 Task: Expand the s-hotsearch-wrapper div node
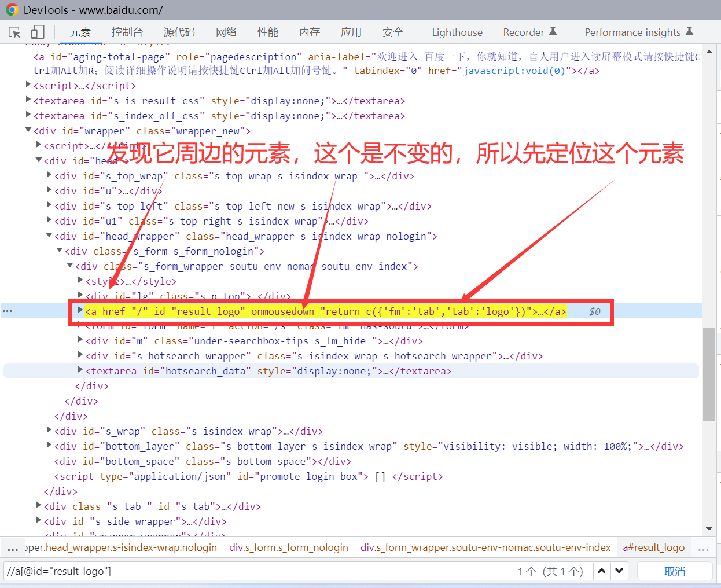pyautogui.click(x=80, y=355)
